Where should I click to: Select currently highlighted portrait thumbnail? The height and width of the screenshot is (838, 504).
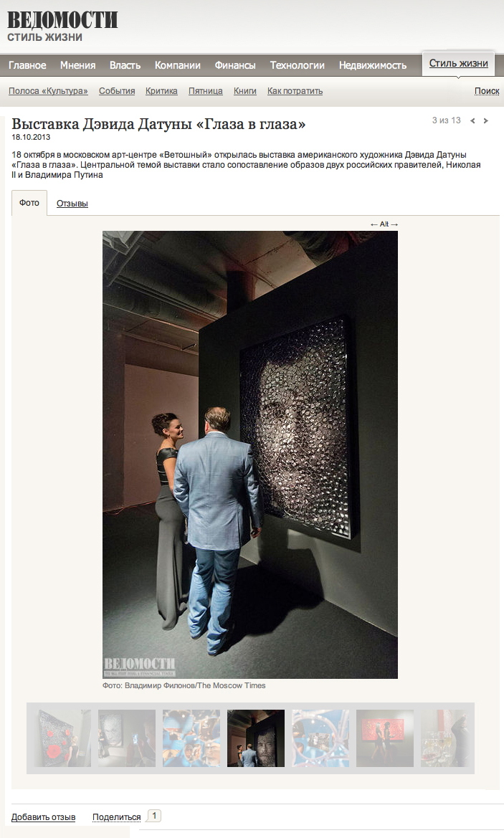click(x=256, y=738)
